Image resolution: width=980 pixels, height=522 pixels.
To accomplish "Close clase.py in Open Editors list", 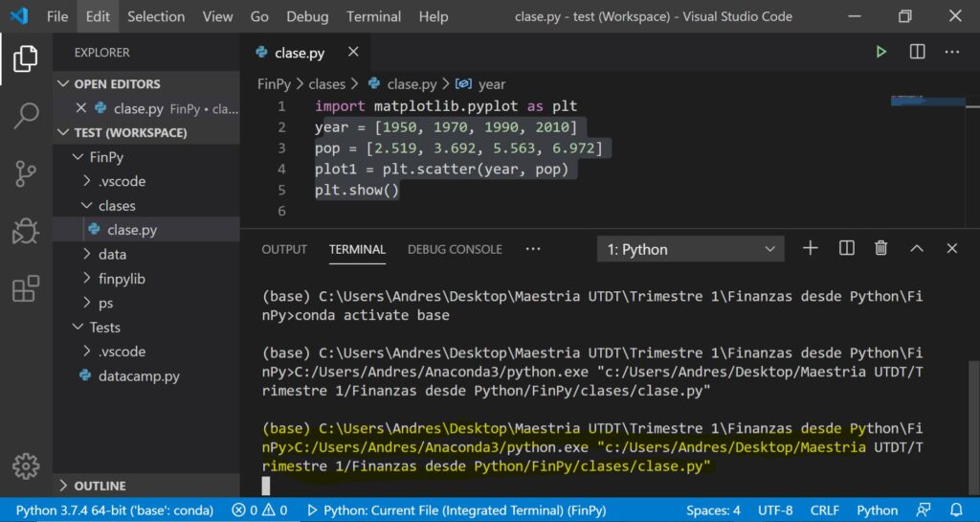I will (80, 108).
